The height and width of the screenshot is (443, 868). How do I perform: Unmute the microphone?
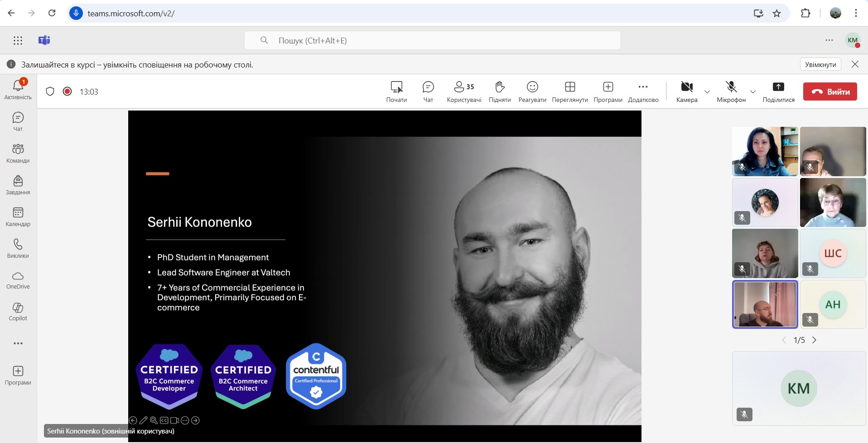(731, 91)
